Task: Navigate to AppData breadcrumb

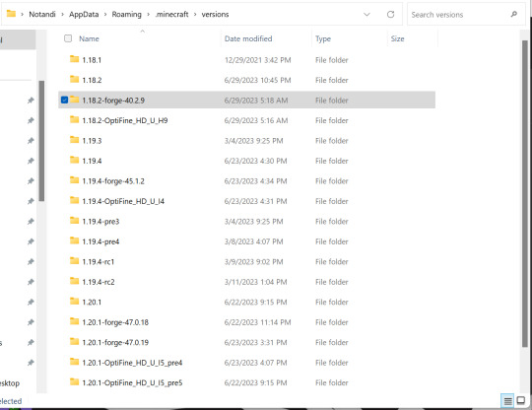Action: (84, 14)
